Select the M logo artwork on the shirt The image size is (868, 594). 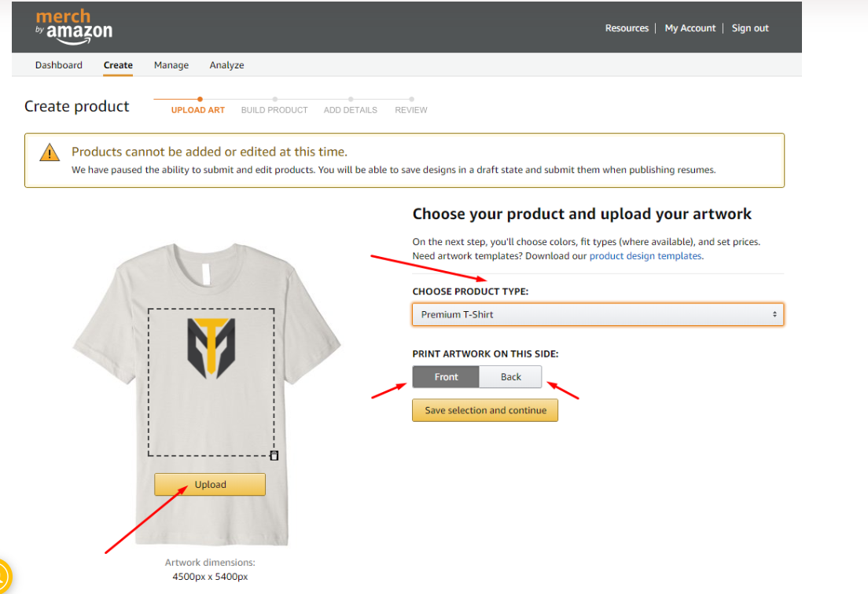[x=211, y=348]
